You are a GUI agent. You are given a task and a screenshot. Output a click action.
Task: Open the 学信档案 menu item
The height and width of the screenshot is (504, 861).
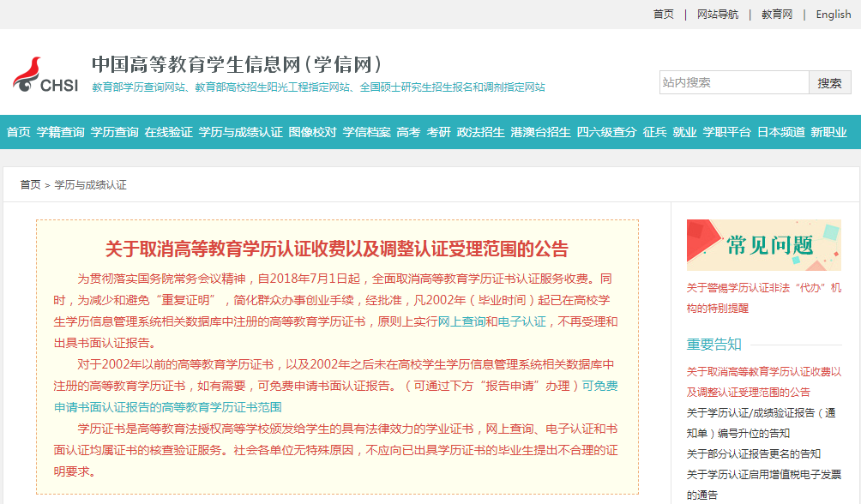(366, 132)
